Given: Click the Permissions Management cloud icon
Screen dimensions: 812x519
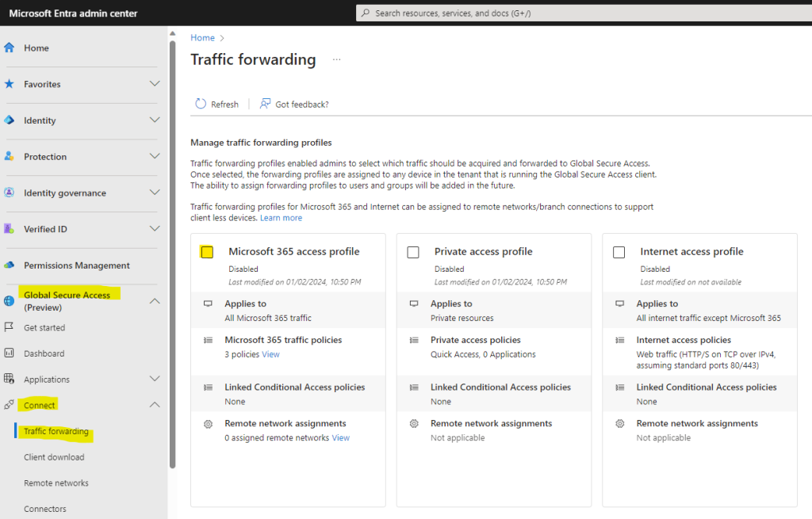Looking at the screenshot, I should point(10,265).
